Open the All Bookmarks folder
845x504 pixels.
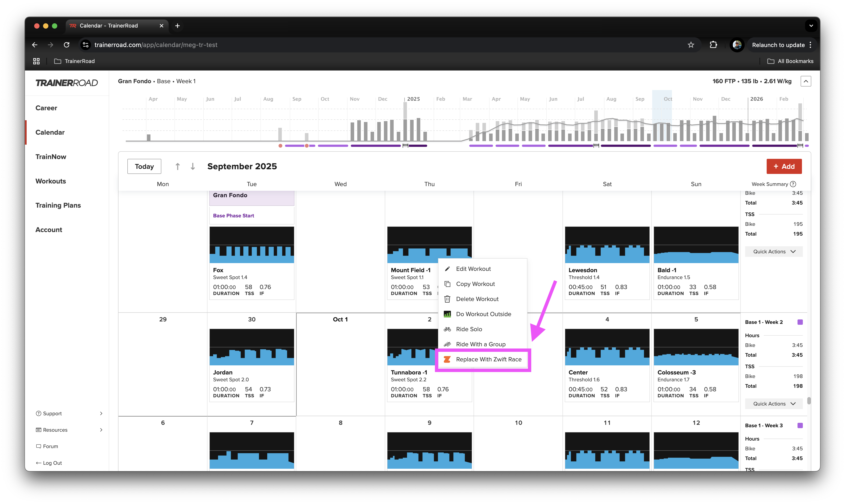coord(790,61)
